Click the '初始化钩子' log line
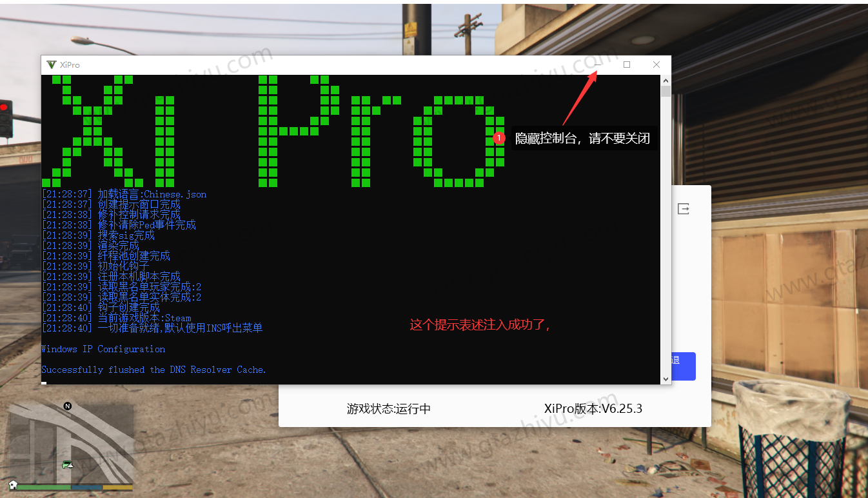This screenshot has width=868, height=498. click(x=95, y=266)
